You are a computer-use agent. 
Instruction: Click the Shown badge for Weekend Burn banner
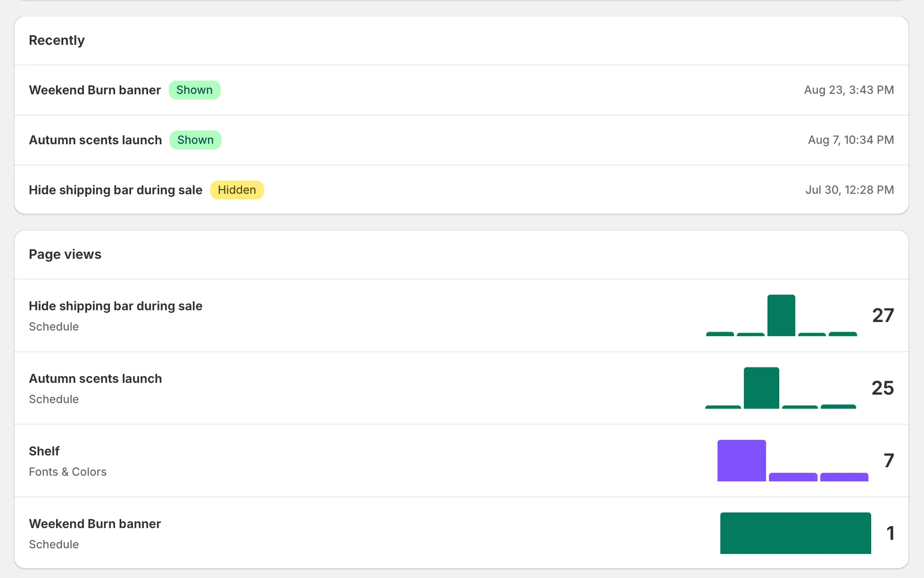pos(195,90)
